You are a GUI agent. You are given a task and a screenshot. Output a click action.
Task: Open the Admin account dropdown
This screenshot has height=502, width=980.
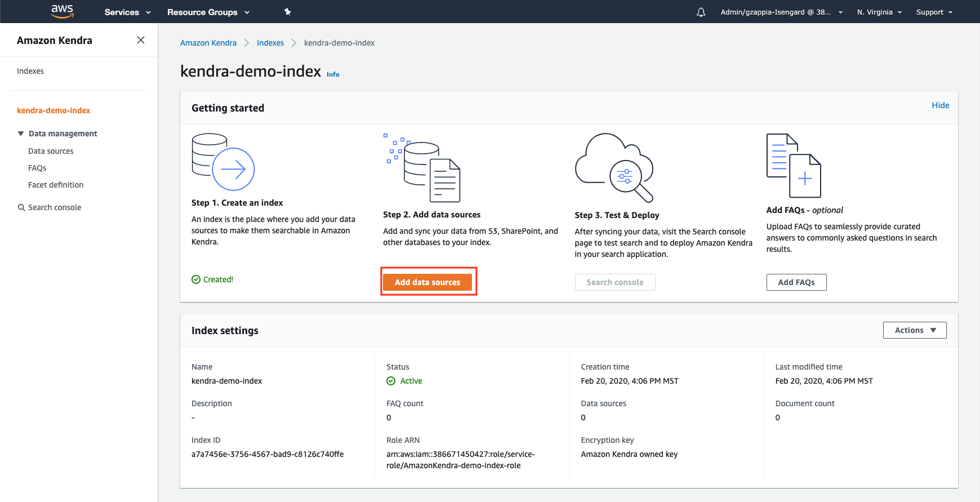782,12
